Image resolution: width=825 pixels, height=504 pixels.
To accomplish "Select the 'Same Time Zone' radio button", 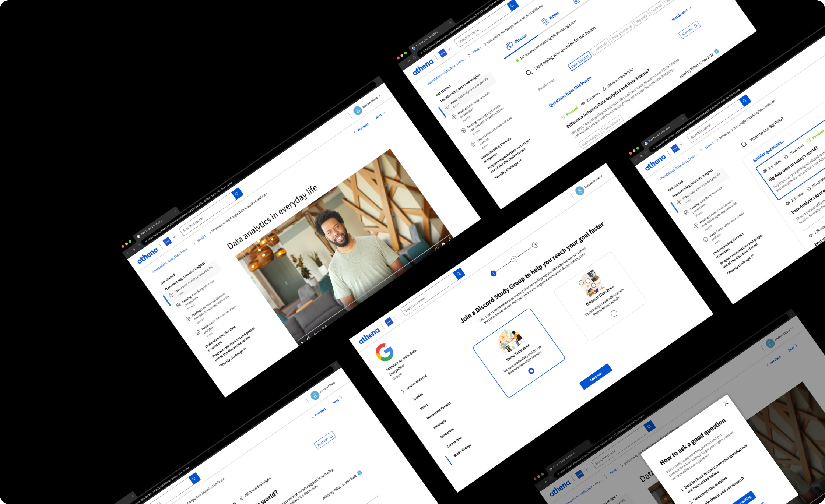I will (531, 371).
